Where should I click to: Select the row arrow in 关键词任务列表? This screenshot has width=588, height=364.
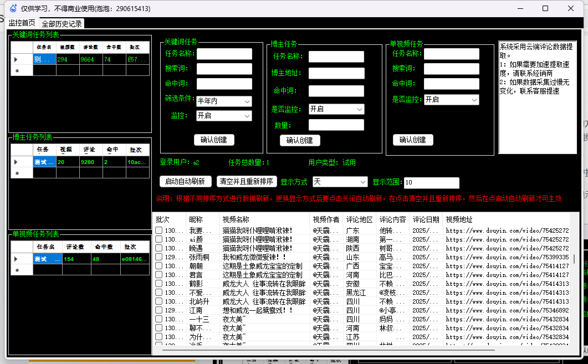click(16, 59)
